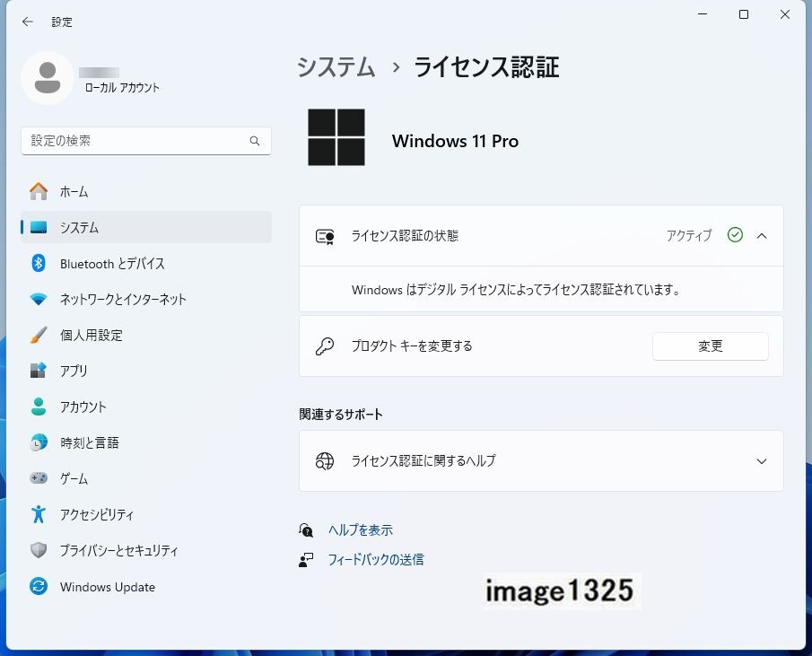The width and height of the screenshot is (812, 656).
Task: Open 時刻と言語 settings page
Action: tap(146, 442)
